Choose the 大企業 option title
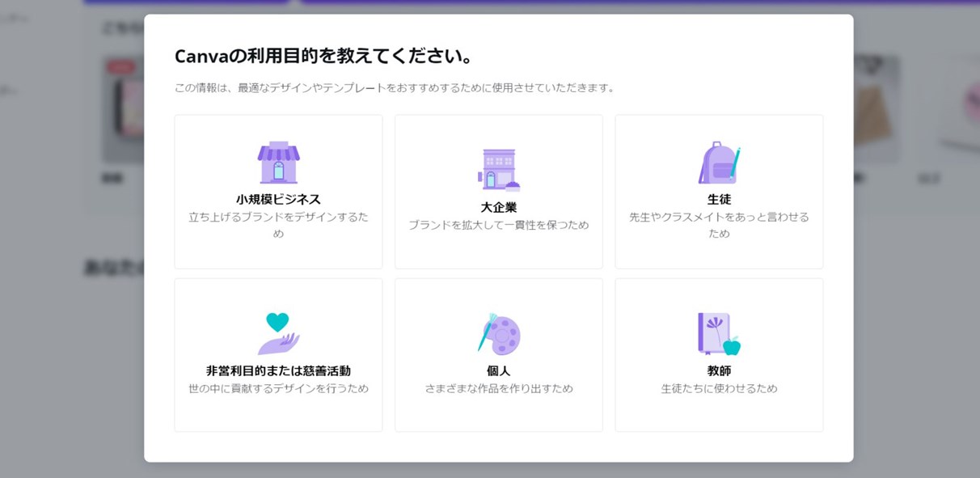The width and height of the screenshot is (980, 478). 499,207
